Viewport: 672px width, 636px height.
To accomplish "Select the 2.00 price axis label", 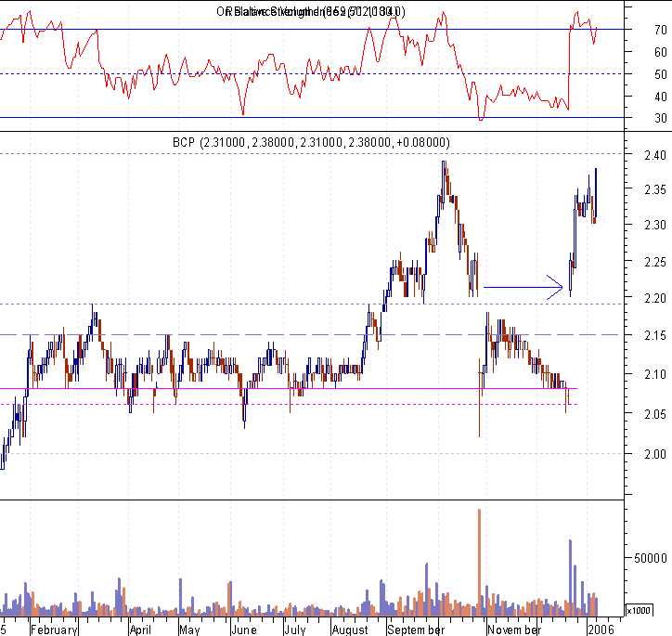I will click(x=655, y=454).
